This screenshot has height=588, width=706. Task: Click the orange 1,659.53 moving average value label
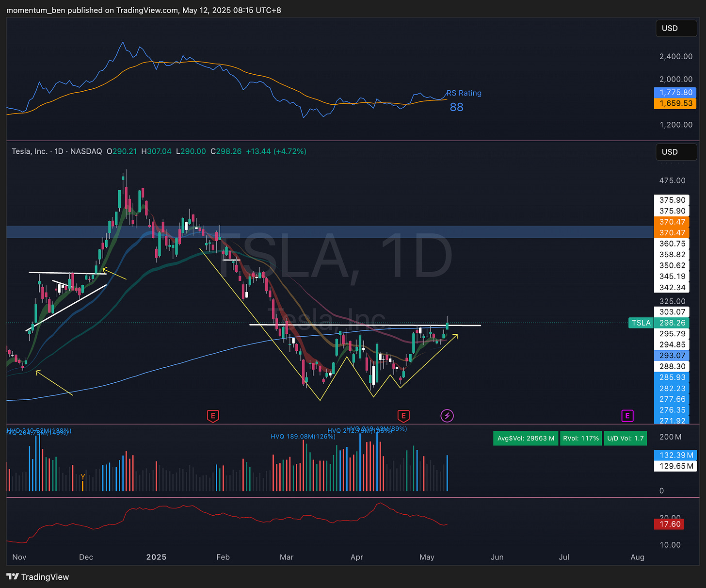point(675,103)
